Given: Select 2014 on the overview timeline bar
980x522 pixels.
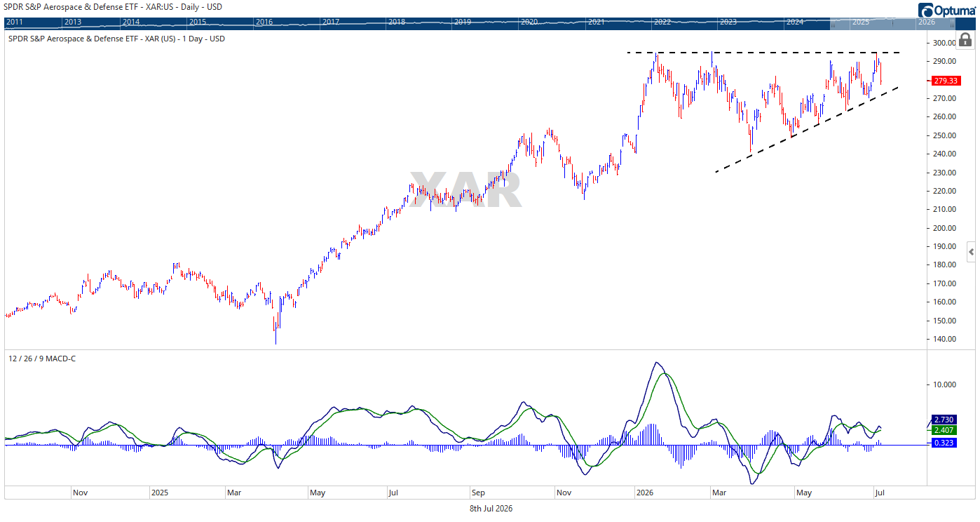Looking at the screenshot, I should pyautogui.click(x=131, y=22).
